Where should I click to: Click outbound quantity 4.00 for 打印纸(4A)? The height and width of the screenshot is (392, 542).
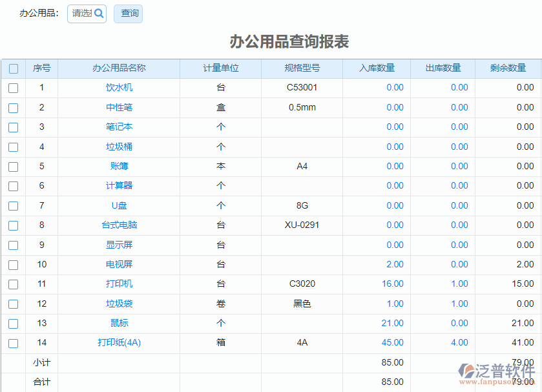pyautogui.click(x=459, y=343)
